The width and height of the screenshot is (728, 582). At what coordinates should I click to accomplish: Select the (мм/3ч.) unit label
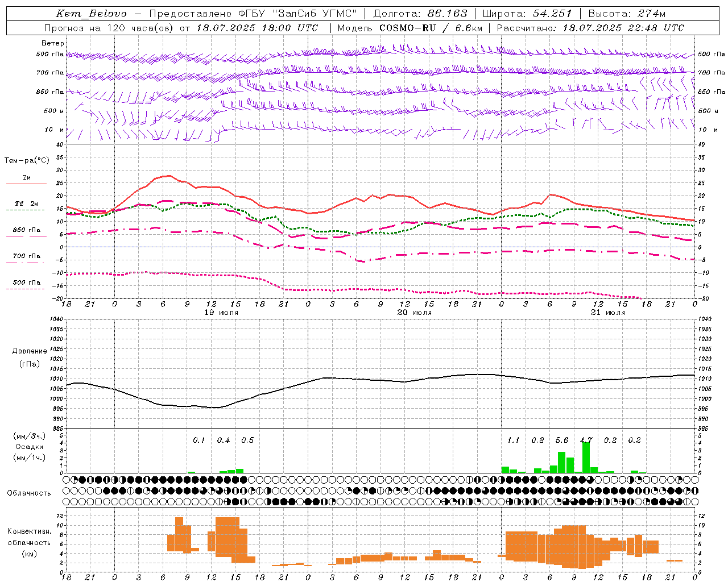pyautogui.click(x=30, y=436)
